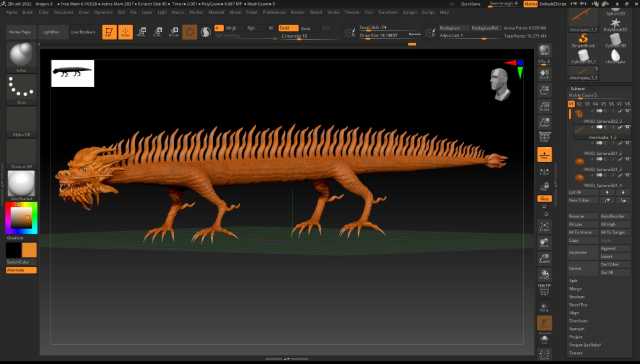The width and height of the screenshot is (640, 364).
Task: Toggle local symmetry L.Sym
Action: [x=545, y=171]
